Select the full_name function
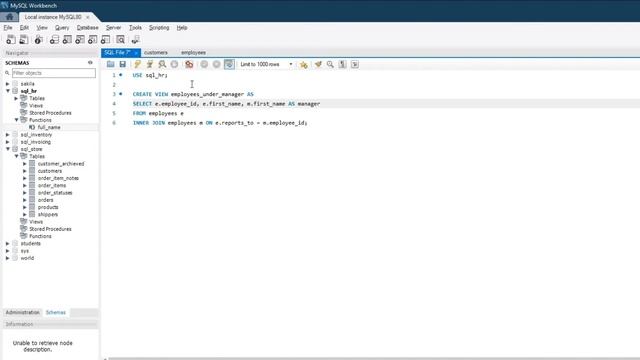Screen dimensions: 640x360 [49, 127]
